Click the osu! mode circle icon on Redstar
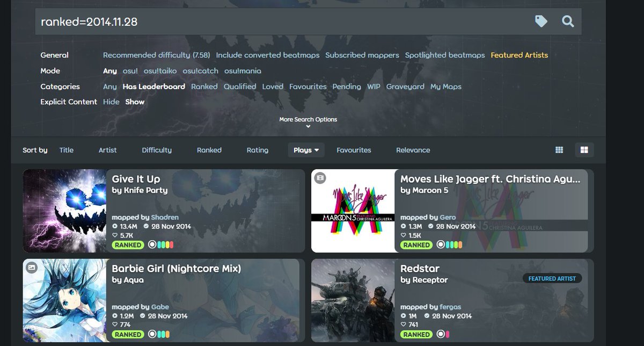 click(441, 334)
